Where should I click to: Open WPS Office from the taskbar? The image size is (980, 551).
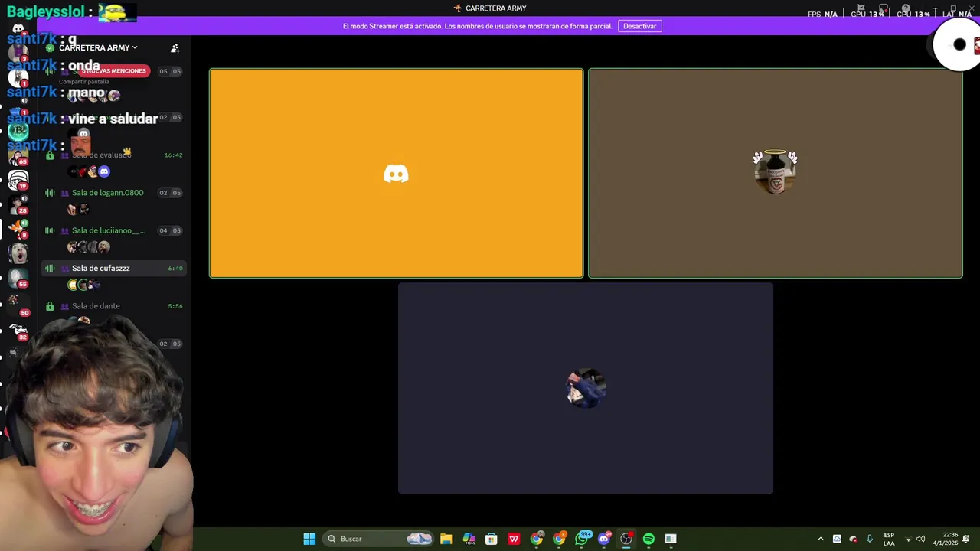pyautogui.click(x=514, y=539)
